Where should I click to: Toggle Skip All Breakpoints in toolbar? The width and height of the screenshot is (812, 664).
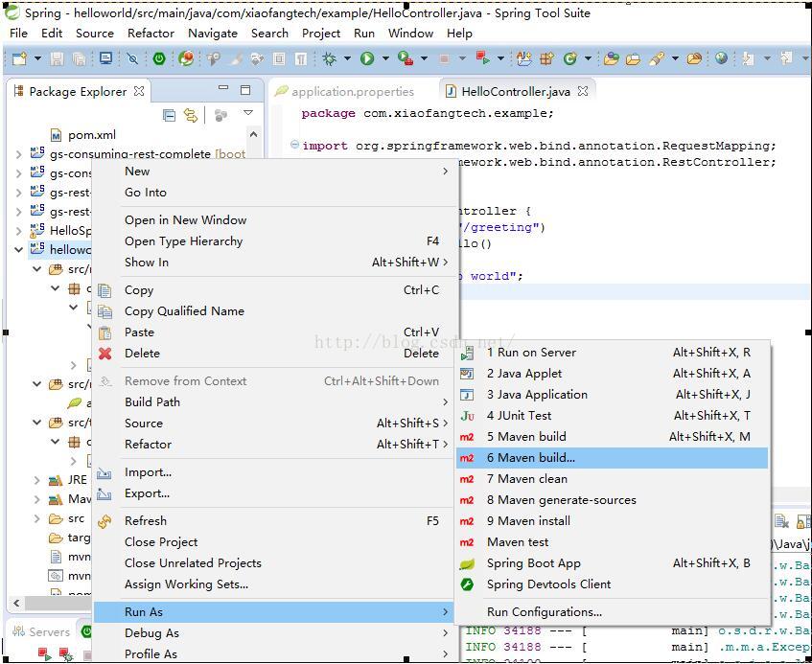132,58
